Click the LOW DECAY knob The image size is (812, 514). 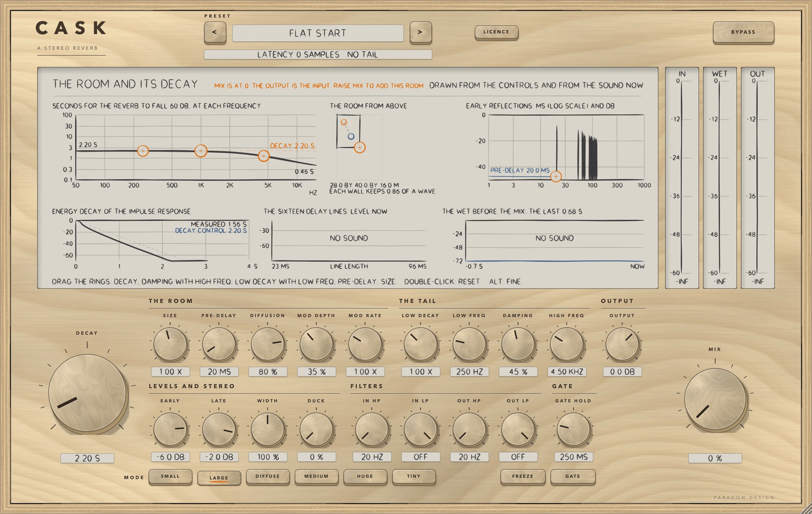[421, 344]
